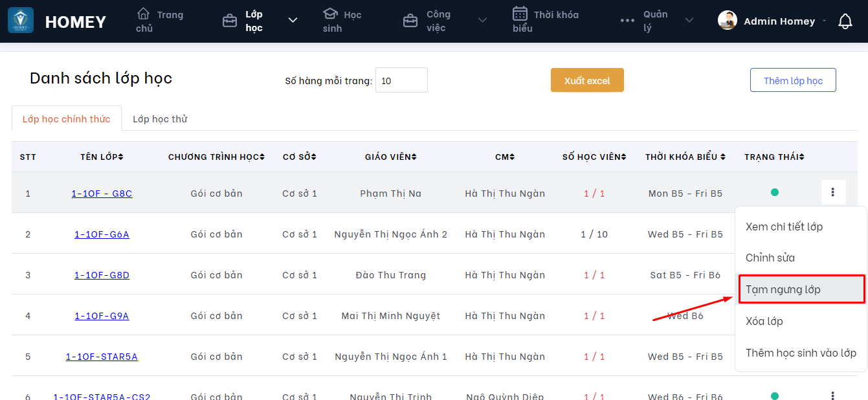Sort by Tên lớp column header

[x=102, y=157]
